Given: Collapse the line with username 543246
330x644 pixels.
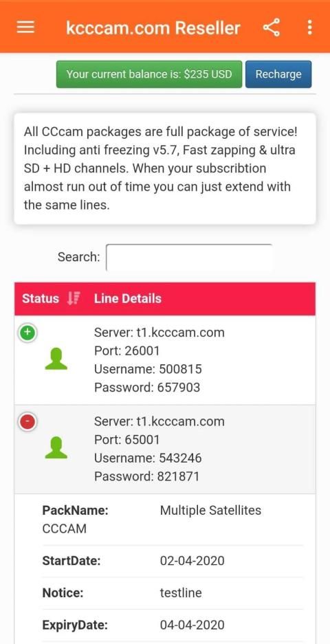Looking at the screenshot, I should 27,422.
